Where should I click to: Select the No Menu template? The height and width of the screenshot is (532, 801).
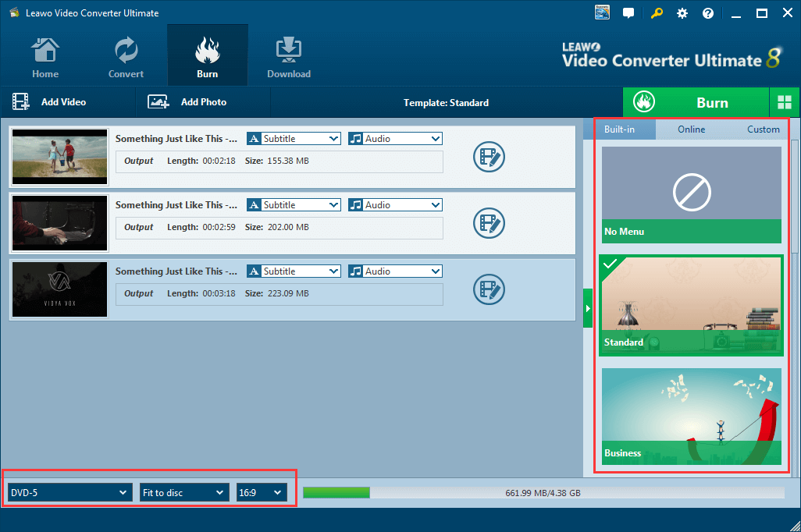pos(691,195)
